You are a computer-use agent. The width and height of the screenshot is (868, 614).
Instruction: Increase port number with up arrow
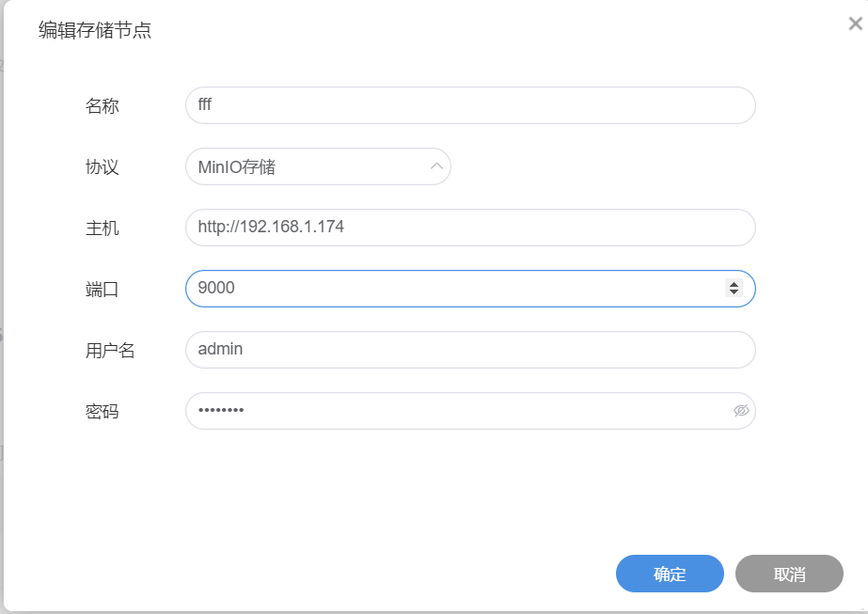click(x=734, y=284)
